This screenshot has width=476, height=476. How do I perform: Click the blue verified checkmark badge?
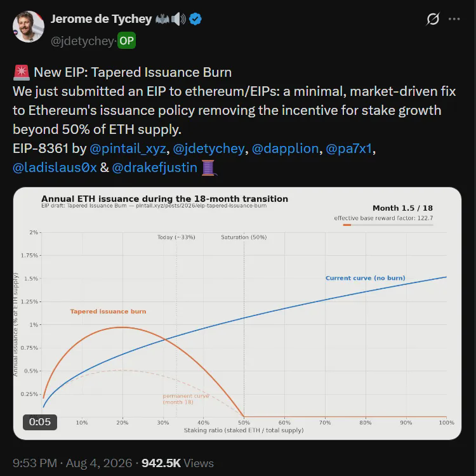195,19
